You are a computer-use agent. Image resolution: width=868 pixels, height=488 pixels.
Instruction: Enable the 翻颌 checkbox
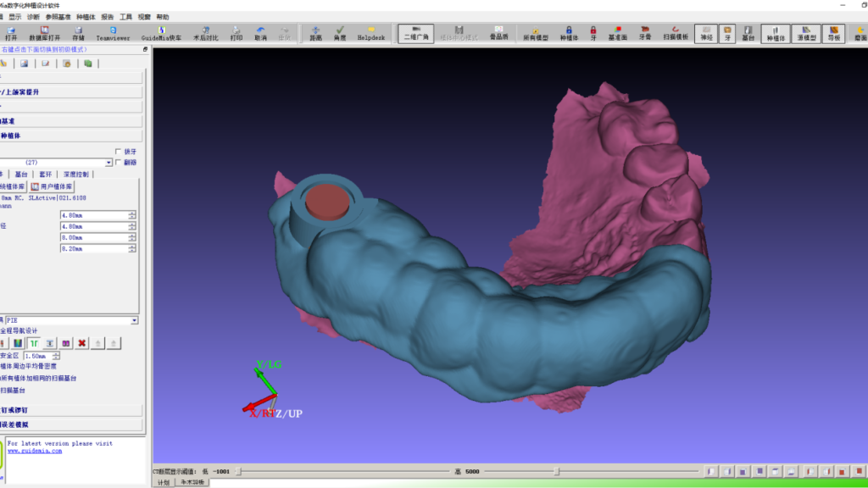(x=118, y=162)
